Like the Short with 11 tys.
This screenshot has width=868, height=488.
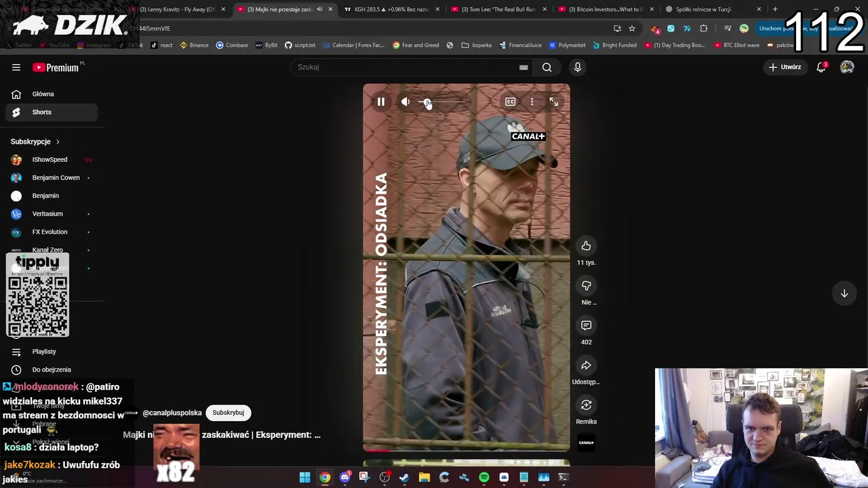[586, 246]
